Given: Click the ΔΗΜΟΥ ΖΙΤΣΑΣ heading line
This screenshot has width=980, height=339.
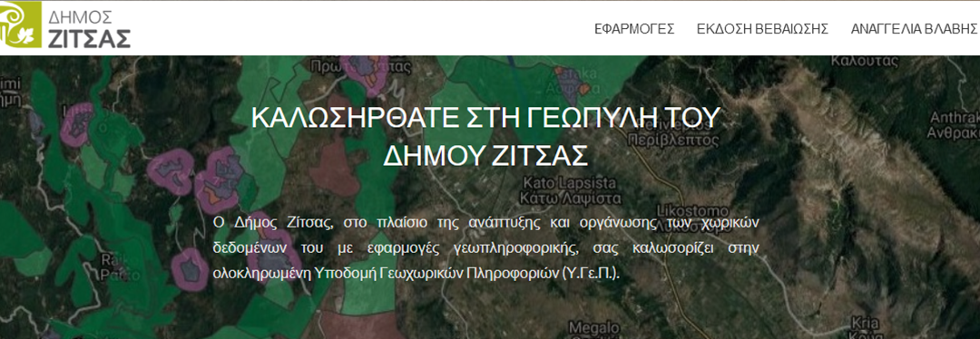Looking at the screenshot, I should (x=485, y=154).
